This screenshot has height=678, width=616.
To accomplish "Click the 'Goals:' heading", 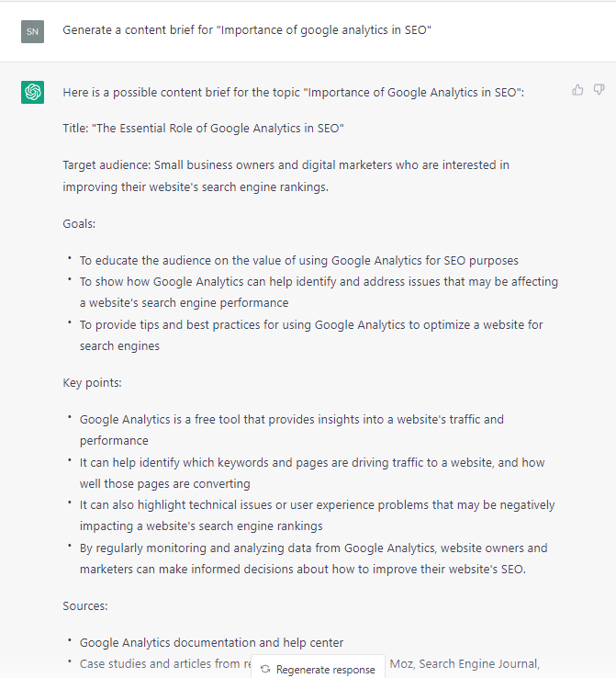I will (79, 223).
